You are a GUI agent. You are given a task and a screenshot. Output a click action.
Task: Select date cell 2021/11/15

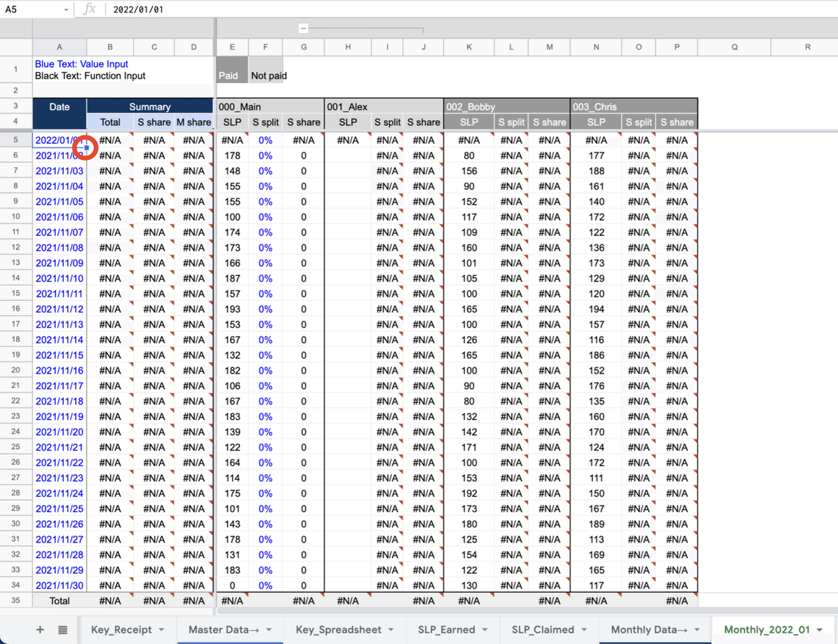59,355
